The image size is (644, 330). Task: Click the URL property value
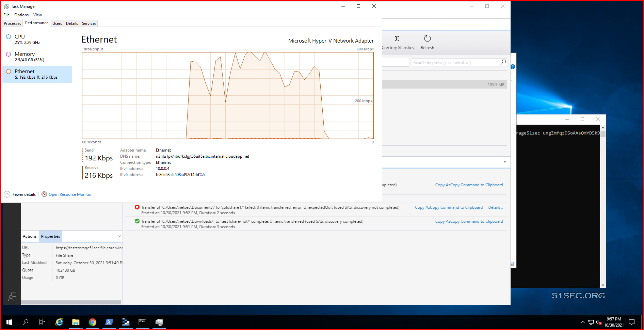click(x=89, y=248)
